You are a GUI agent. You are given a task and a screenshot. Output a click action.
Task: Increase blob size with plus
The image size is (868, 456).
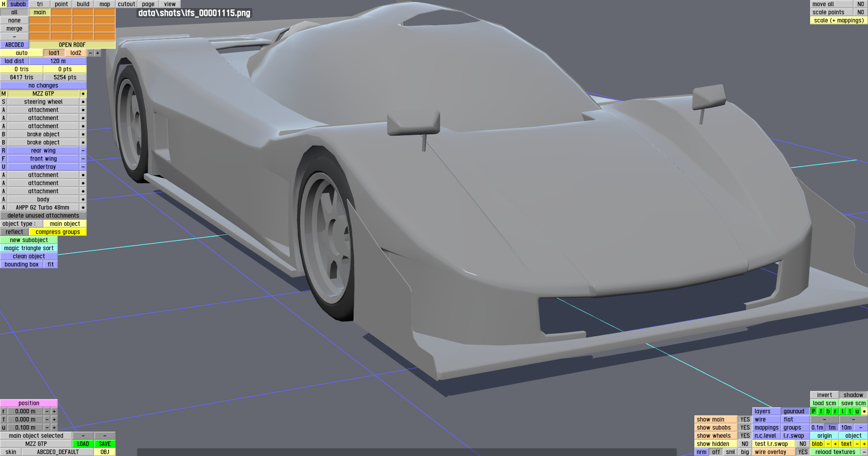(x=835, y=444)
